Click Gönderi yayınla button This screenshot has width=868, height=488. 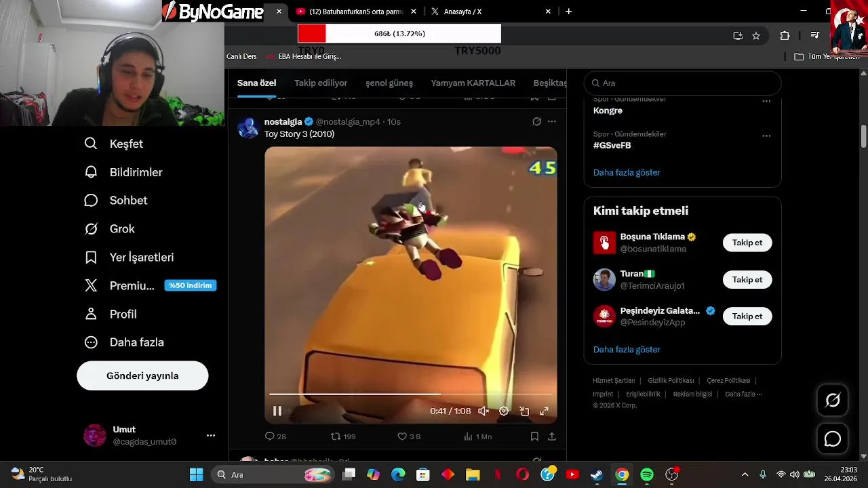pos(142,375)
